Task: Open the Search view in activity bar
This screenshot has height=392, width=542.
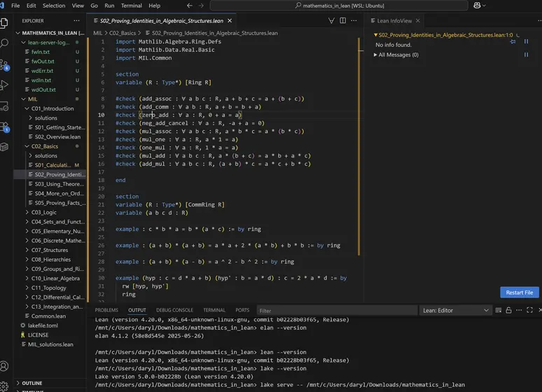Action: coord(6,43)
